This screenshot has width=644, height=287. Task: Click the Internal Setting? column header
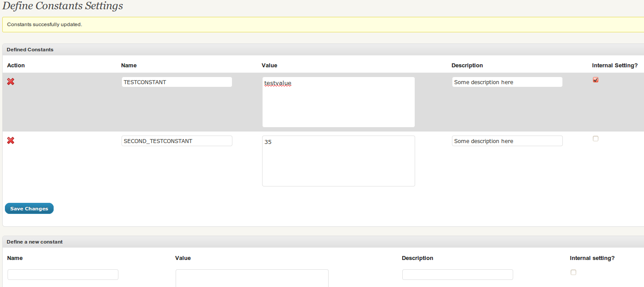[615, 65]
